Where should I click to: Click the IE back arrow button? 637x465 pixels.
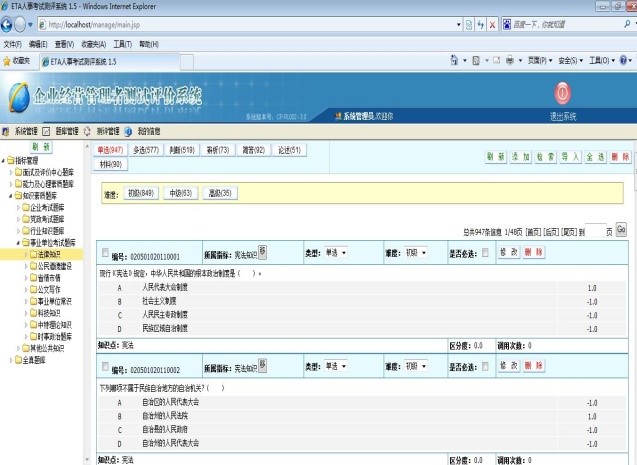[6, 25]
